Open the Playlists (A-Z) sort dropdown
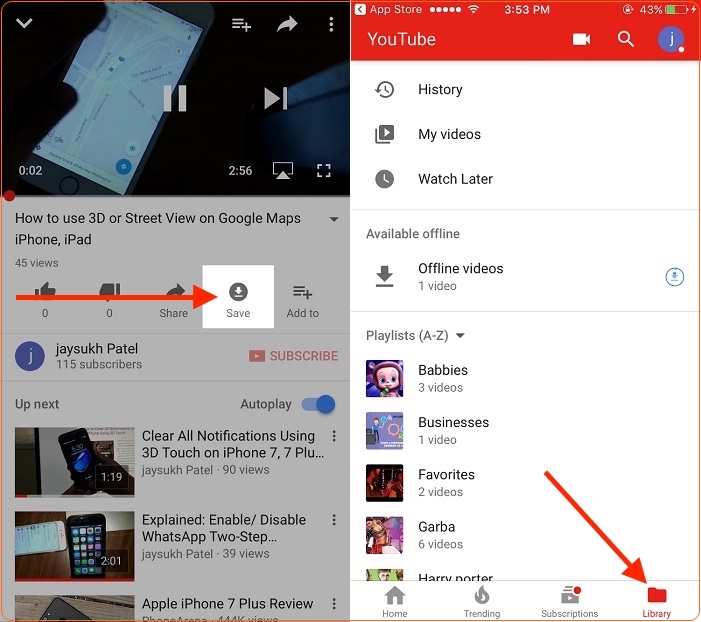Screen dimensions: 701x622 [x=415, y=335]
